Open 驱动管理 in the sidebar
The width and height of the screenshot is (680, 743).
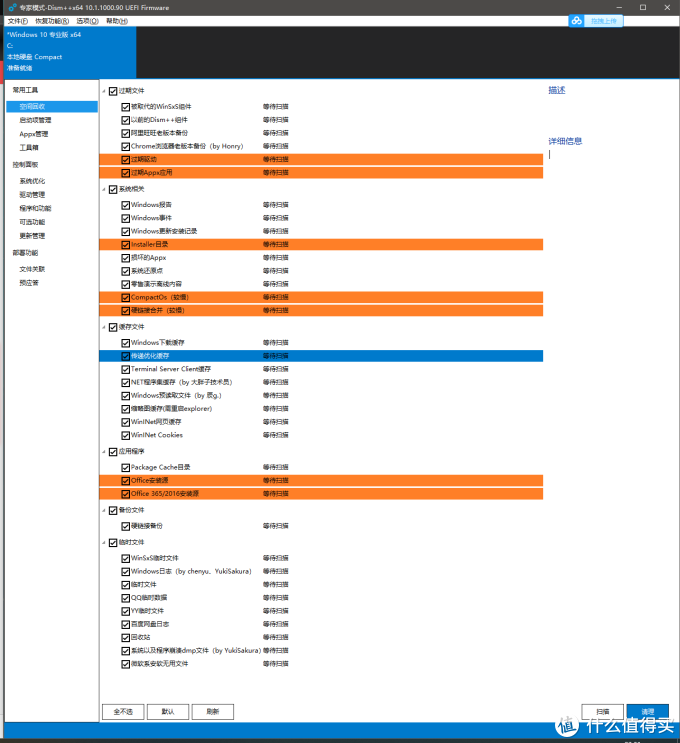pyautogui.click(x=32, y=195)
